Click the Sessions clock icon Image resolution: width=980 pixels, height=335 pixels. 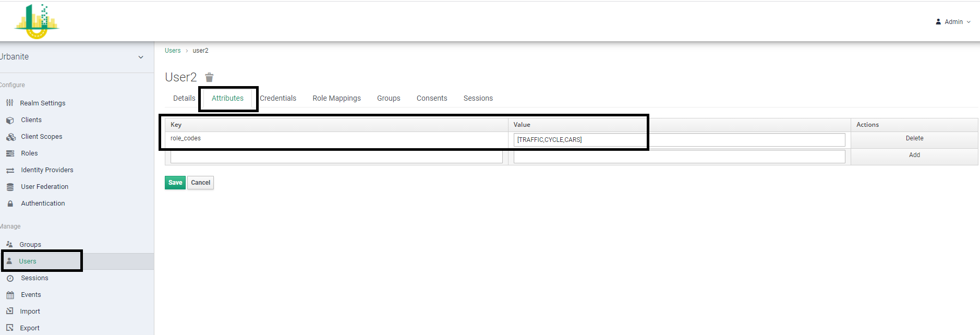point(10,278)
